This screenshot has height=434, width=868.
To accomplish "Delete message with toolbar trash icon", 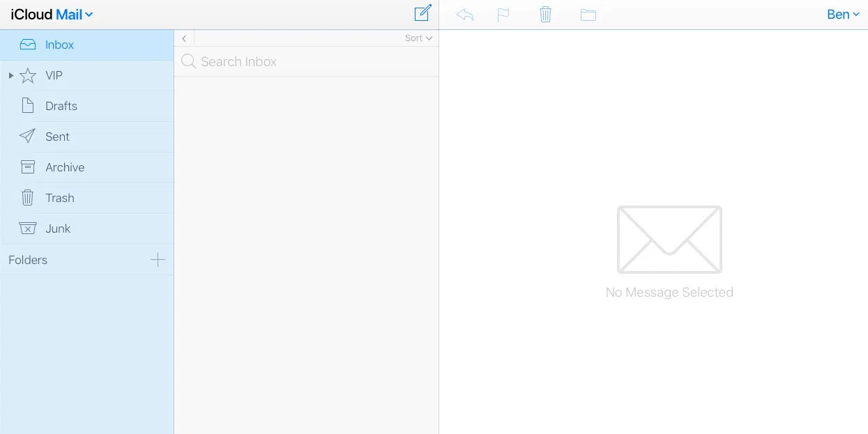I will (546, 14).
